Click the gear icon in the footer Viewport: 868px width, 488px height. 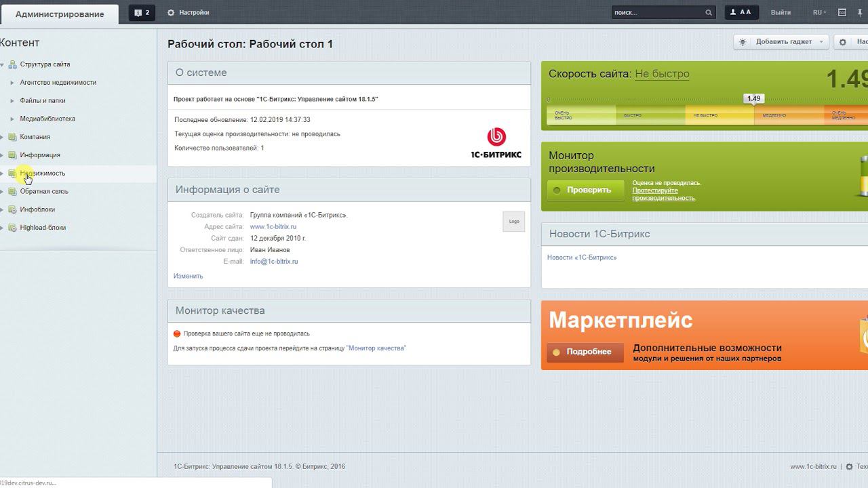point(849,467)
